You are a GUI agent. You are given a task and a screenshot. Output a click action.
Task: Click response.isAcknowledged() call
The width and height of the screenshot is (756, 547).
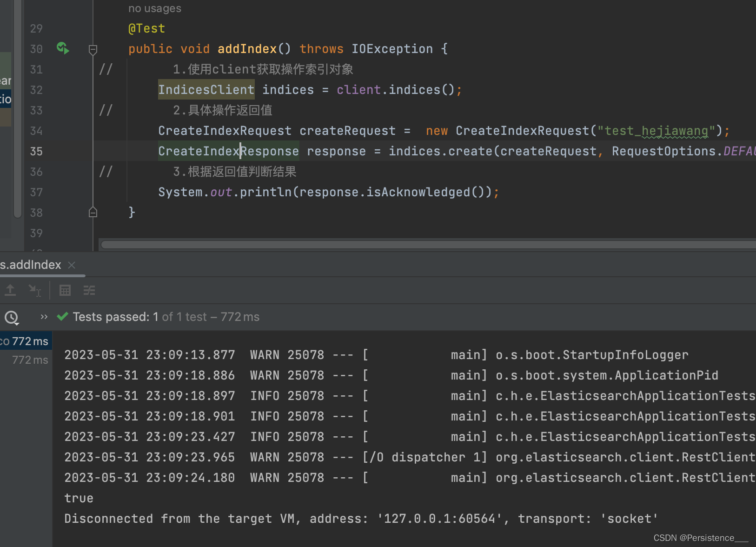coord(395,192)
